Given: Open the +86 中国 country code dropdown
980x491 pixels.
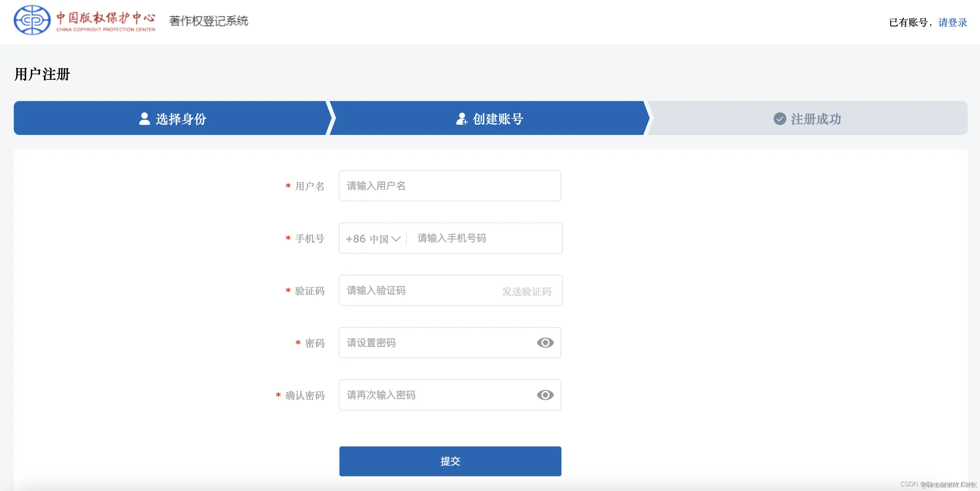Looking at the screenshot, I should click(x=372, y=238).
